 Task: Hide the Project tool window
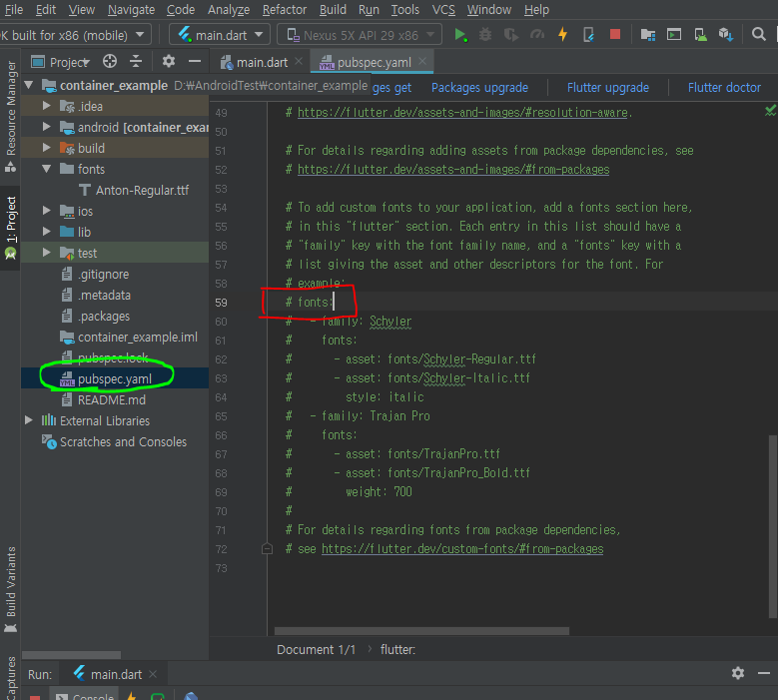coord(195,62)
